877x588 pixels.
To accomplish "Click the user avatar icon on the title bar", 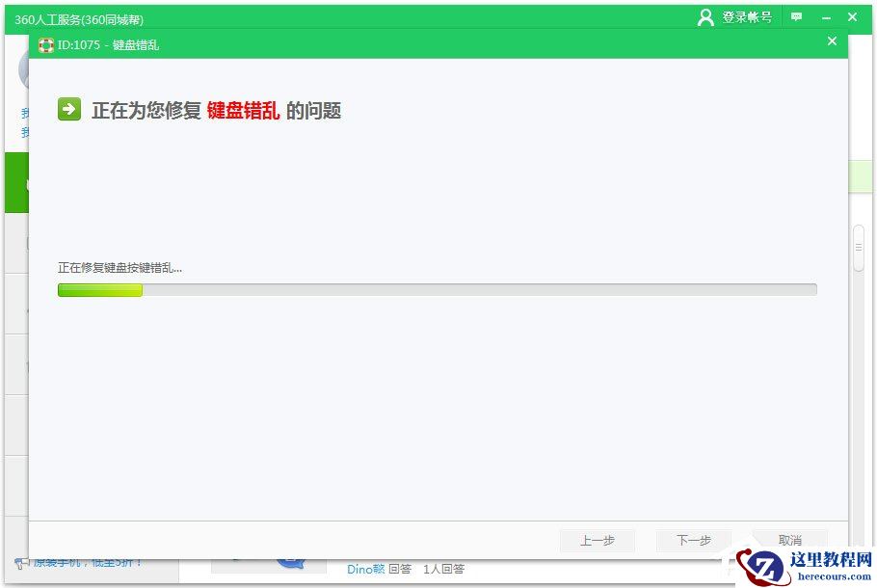I will click(x=703, y=16).
